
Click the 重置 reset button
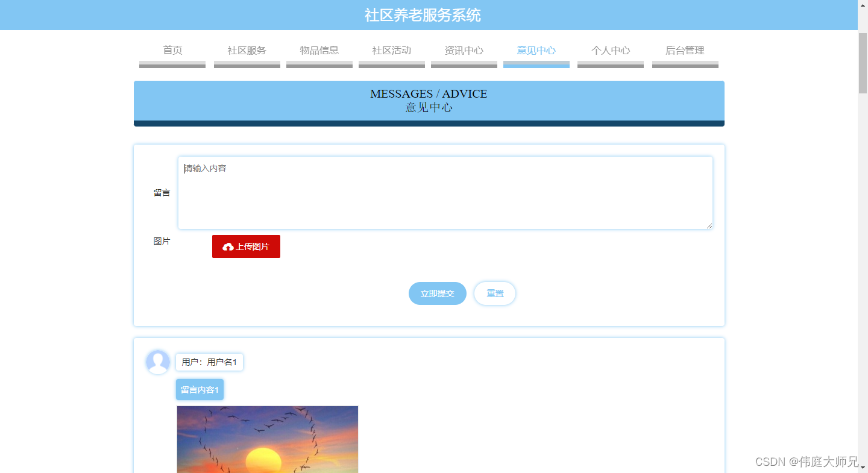pos(495,293)
